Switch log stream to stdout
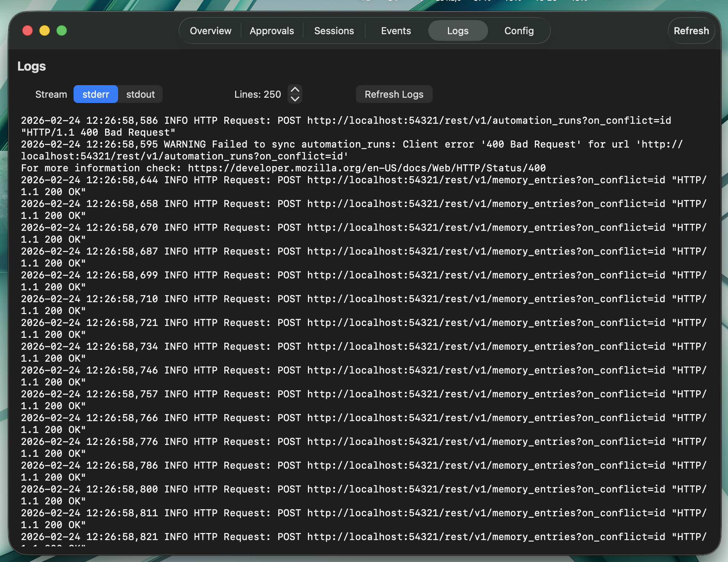Viewport: 728px width, 562px height. point(140,94)
